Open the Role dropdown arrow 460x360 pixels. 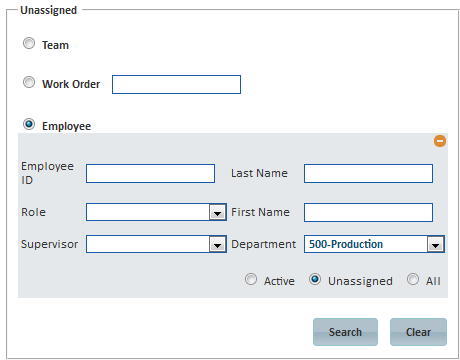[218, 212]
